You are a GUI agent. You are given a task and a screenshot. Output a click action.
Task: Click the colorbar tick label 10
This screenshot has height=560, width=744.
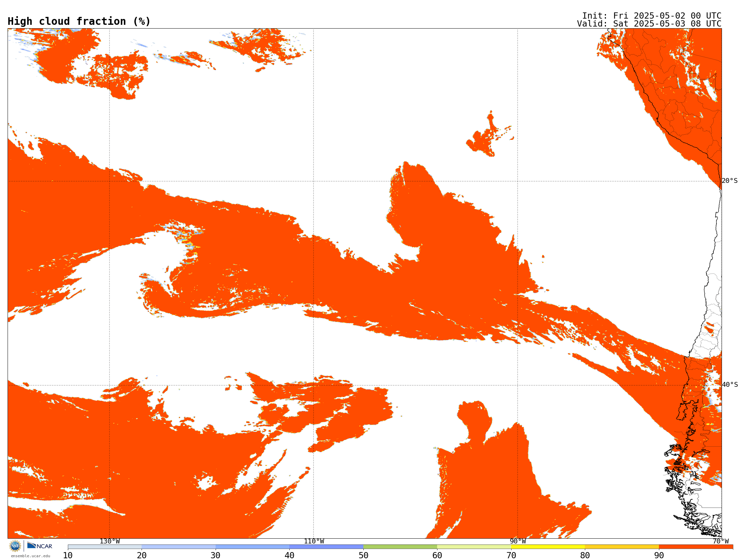(68, 556)
